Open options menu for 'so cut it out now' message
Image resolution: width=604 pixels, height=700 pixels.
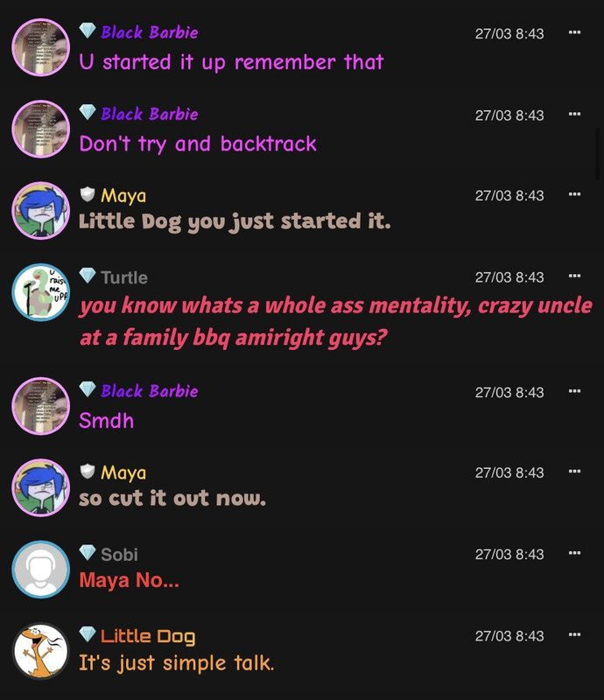(x=574, y=472)
